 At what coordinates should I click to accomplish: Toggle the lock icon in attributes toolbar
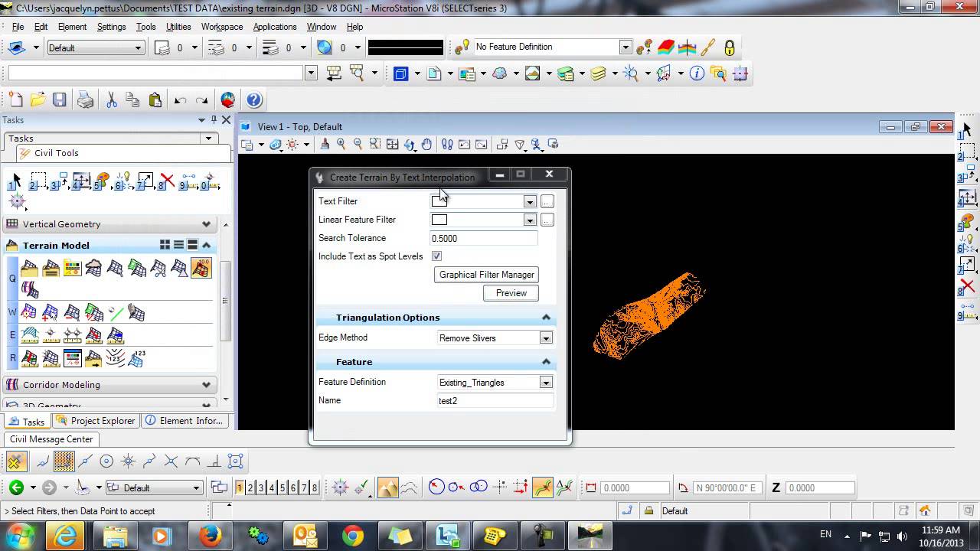click(729, 47)
